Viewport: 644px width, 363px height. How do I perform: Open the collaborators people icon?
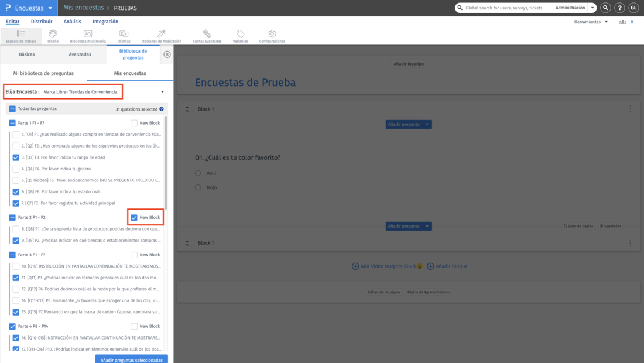623,22
